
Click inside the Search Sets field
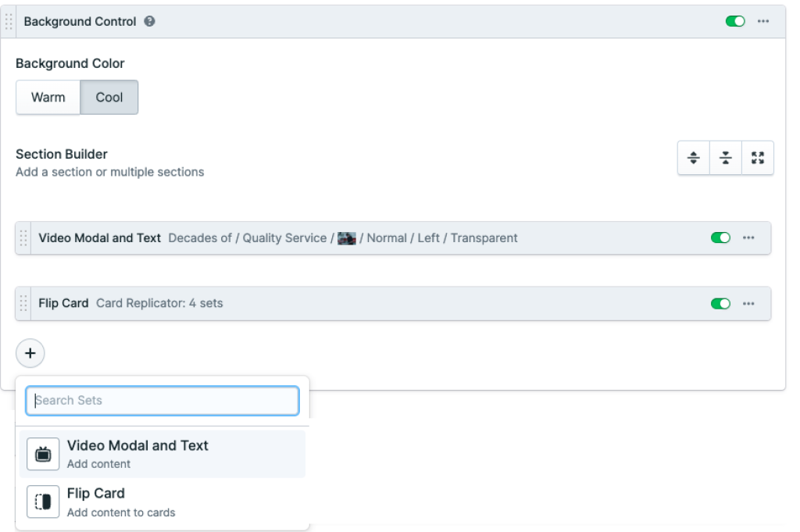pos(162,400)
